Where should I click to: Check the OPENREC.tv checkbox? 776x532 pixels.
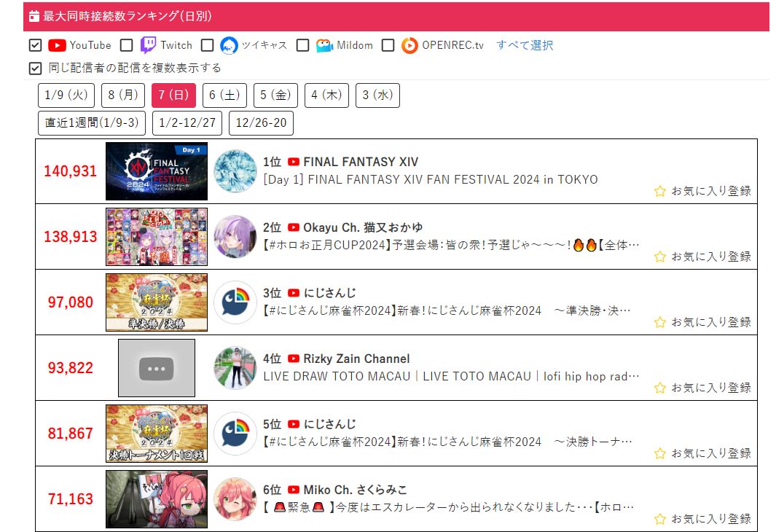click(388, 45)
